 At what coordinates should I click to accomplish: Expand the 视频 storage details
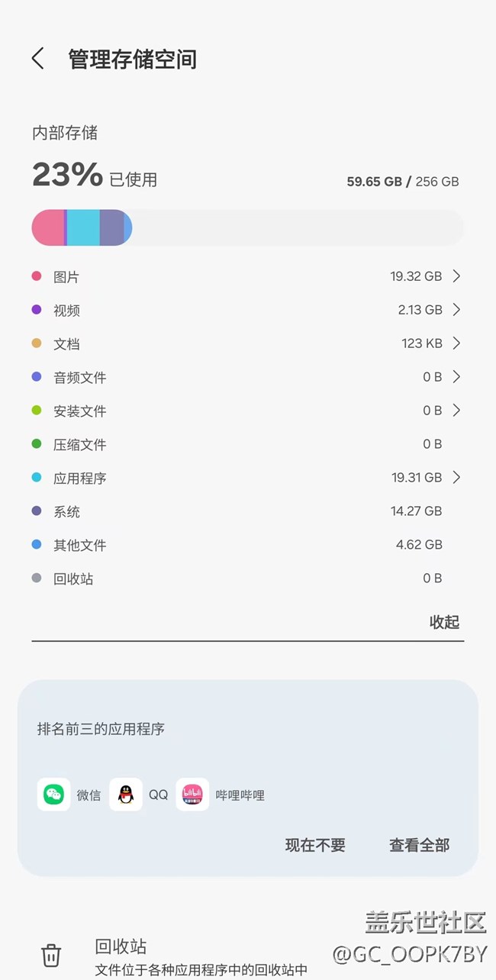click(x=457, y=310)
